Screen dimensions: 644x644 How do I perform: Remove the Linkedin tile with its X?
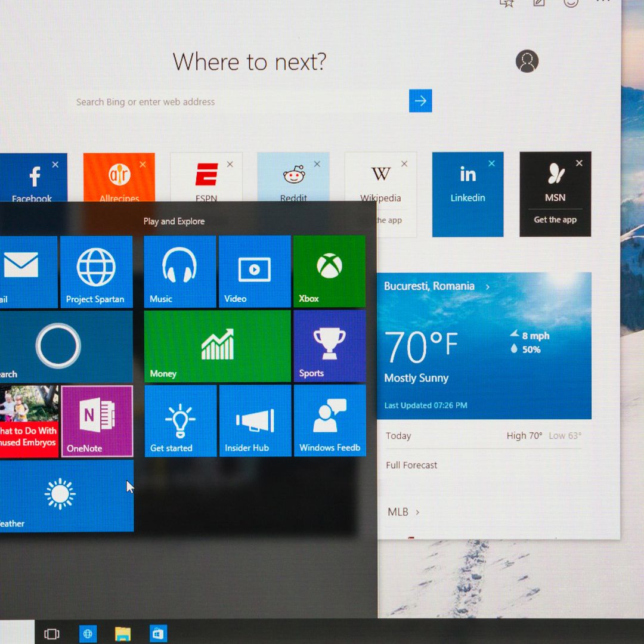pos(491,163)
